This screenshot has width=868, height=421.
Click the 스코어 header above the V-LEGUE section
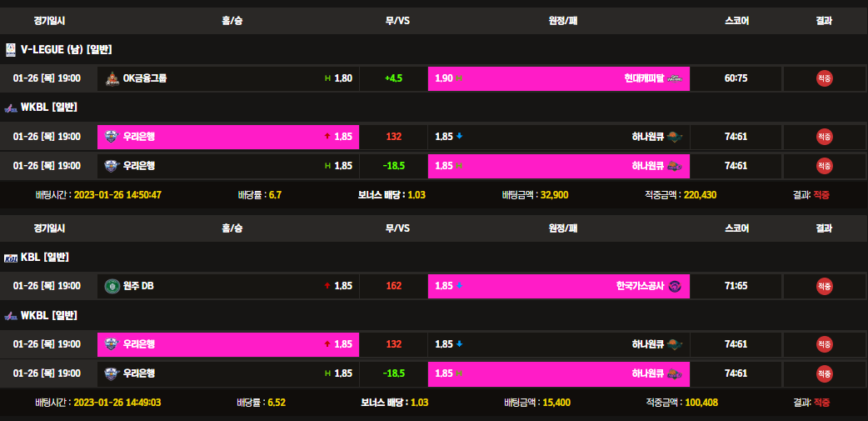(x=736, y=21)
